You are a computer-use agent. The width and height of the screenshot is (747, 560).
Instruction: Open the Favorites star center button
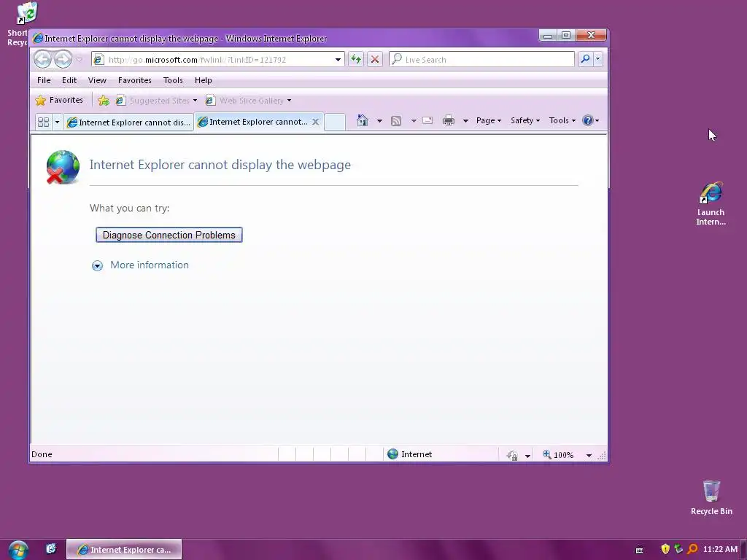point(60,100)
